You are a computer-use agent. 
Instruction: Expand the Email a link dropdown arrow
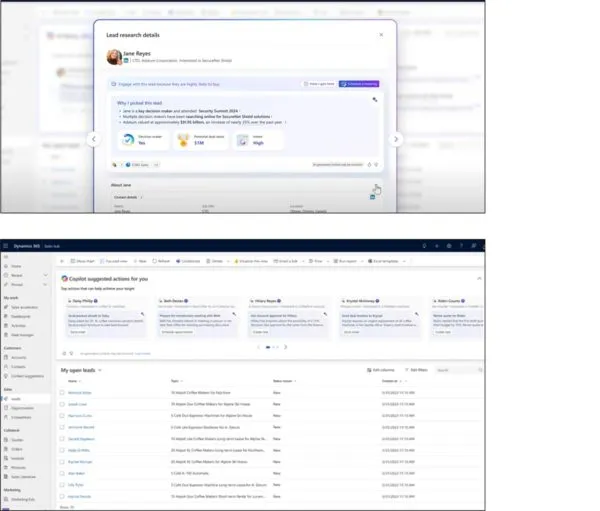click(303, 261)
